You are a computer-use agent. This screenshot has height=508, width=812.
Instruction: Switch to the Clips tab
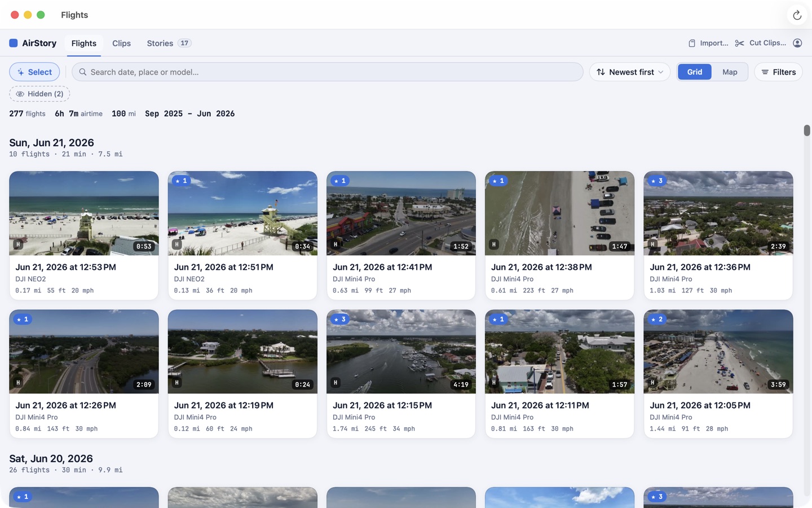coord(121,43)
